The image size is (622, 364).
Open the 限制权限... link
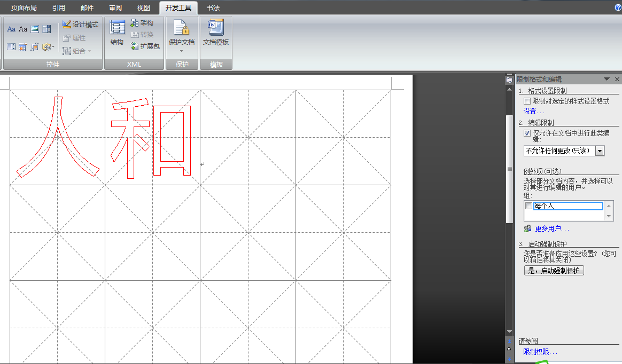pyautogui.click(x=540, y=352)
